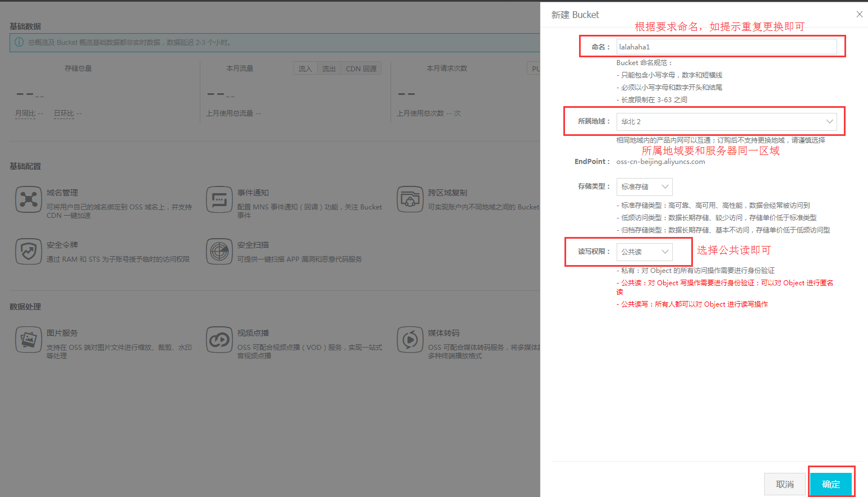Open the 视频点播 title link
The image size is (868, 497).
tap(253, 333)
